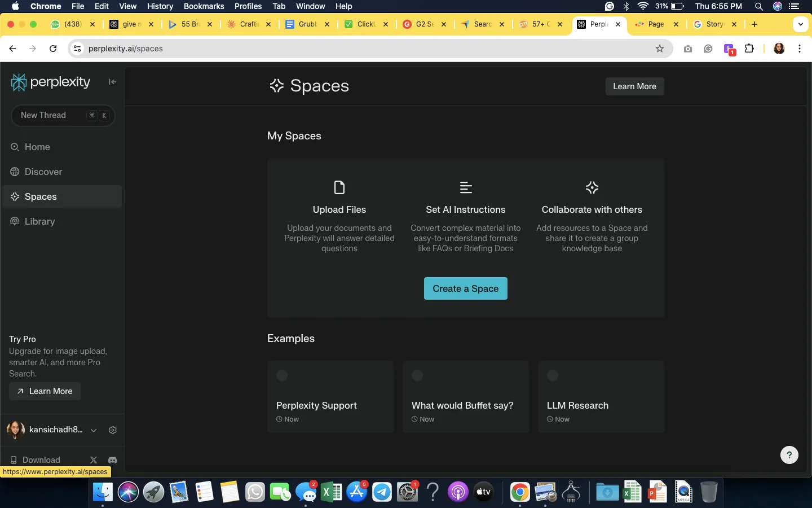Bookmark this page with the star

click(660, 49)
